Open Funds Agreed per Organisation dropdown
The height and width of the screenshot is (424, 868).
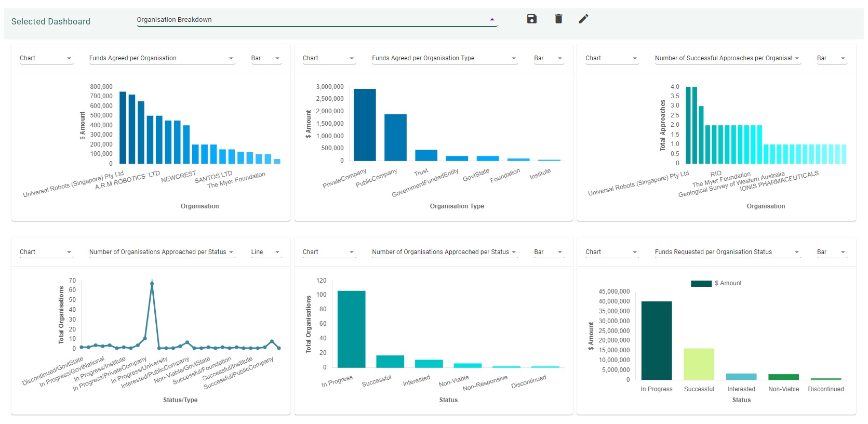click(162, 58)
